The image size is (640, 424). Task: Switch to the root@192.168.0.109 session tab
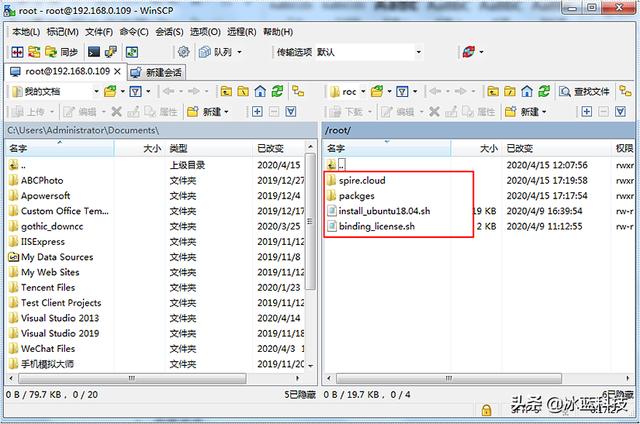point(67,71)
